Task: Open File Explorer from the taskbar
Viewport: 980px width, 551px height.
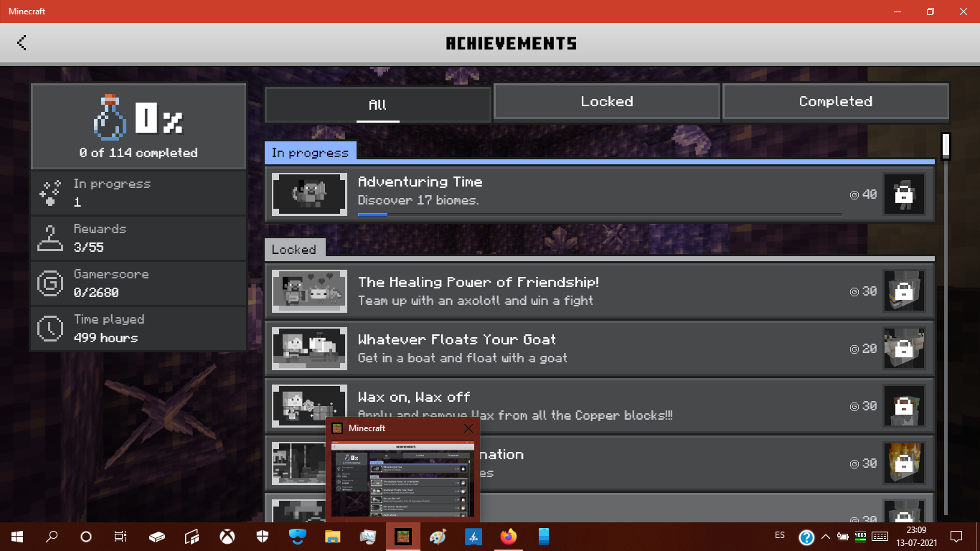Action: [333, 536]
